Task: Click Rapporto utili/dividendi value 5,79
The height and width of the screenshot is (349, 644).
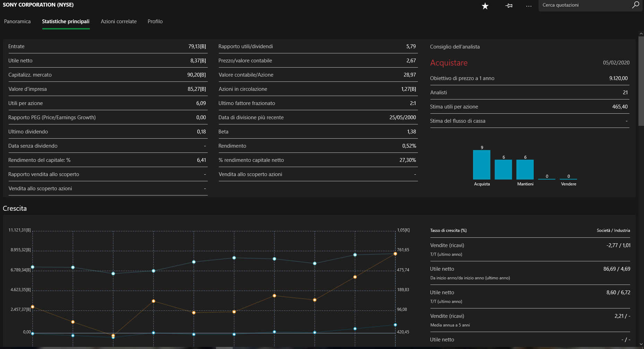Action: pos(411,46)
